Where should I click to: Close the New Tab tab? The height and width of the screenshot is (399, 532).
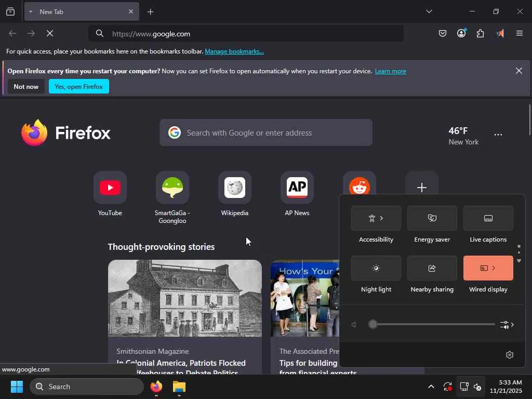click(131, 11)
